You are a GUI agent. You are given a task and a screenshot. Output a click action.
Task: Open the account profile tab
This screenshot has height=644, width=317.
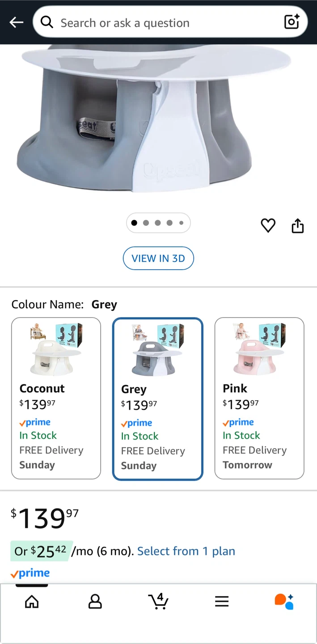pyautogui.click(x=95, y=602)
